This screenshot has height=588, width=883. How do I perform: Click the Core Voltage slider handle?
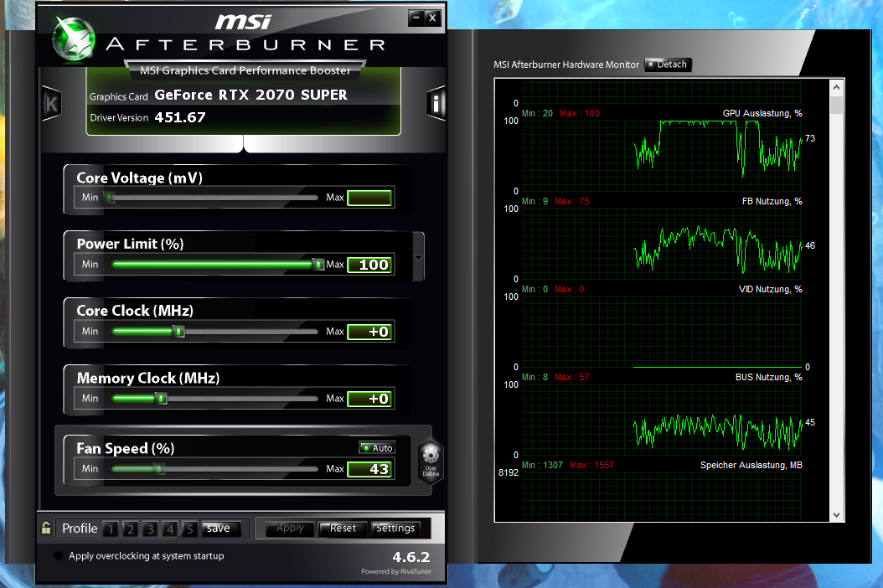[x=110, y=198]
